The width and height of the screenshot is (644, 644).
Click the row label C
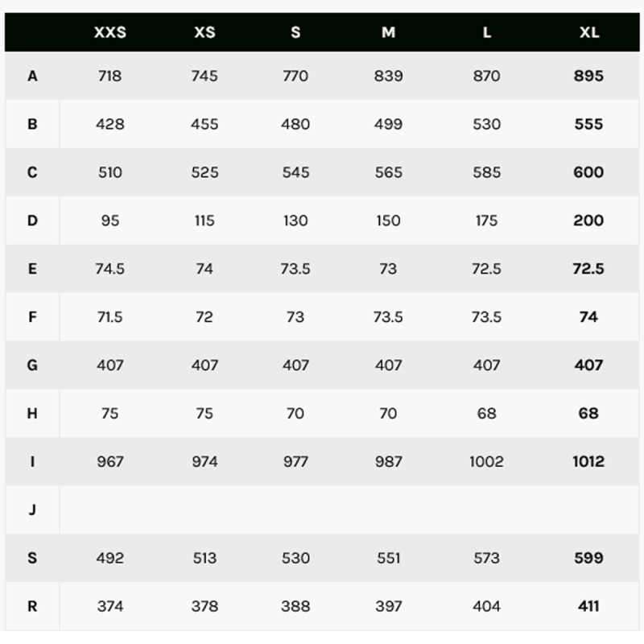pos(32,172)
